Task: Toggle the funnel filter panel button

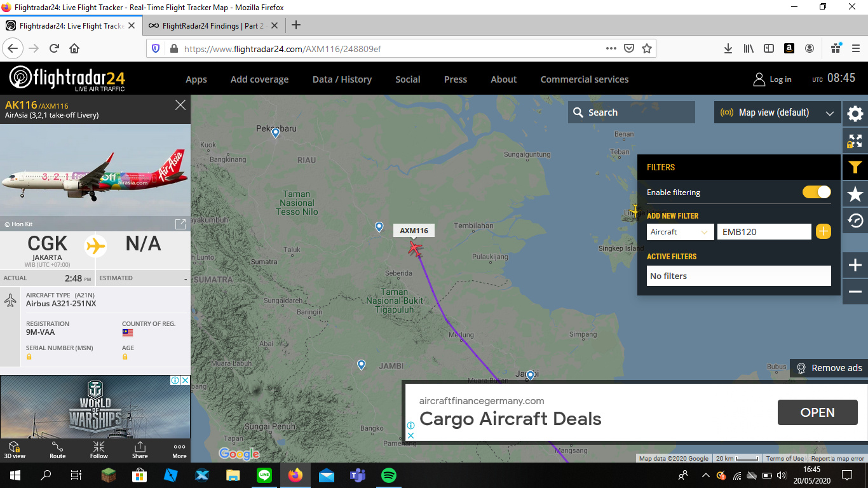Action: coord(855,168)
